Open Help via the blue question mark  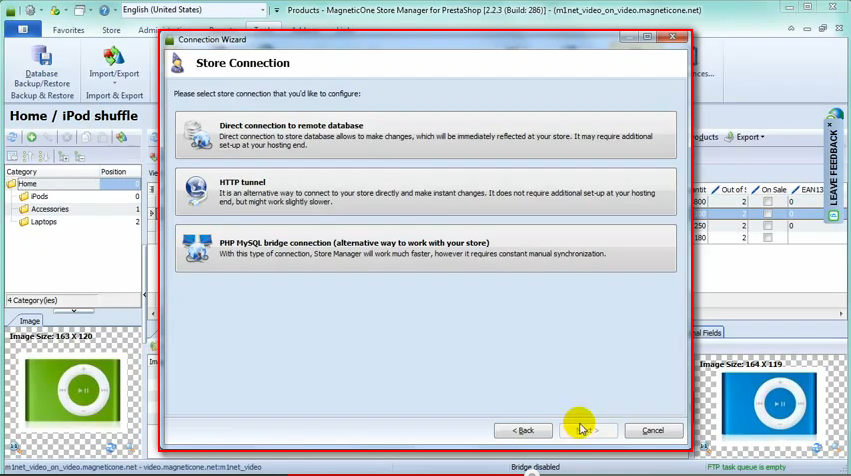(104, 10)
